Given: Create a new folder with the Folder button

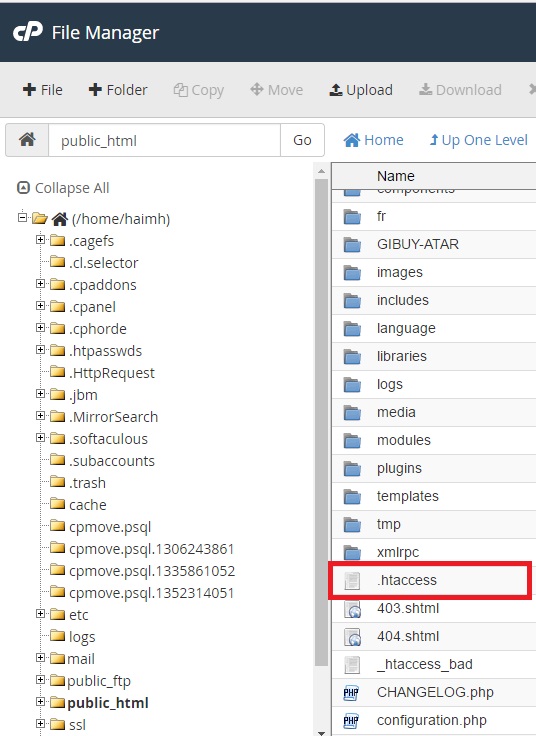Looking at the screenshot, I should pyautogui.click(x=118, y=90).
